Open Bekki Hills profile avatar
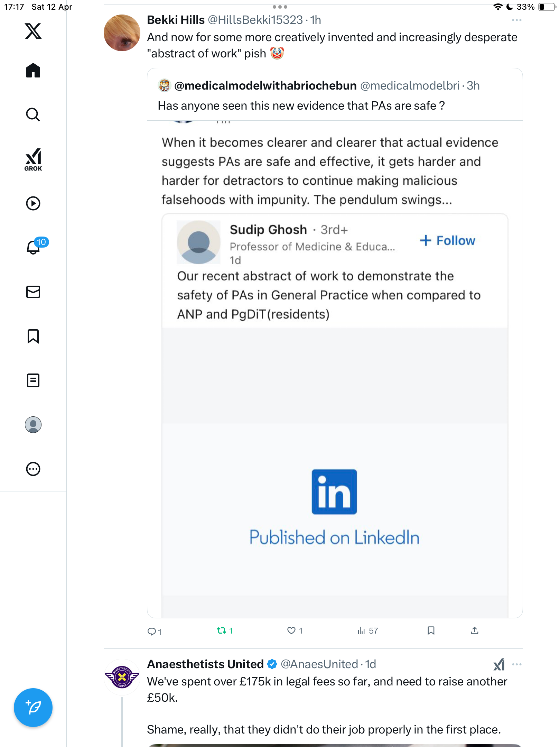Viewport: 560px width, 747px height. click(122, 33)
